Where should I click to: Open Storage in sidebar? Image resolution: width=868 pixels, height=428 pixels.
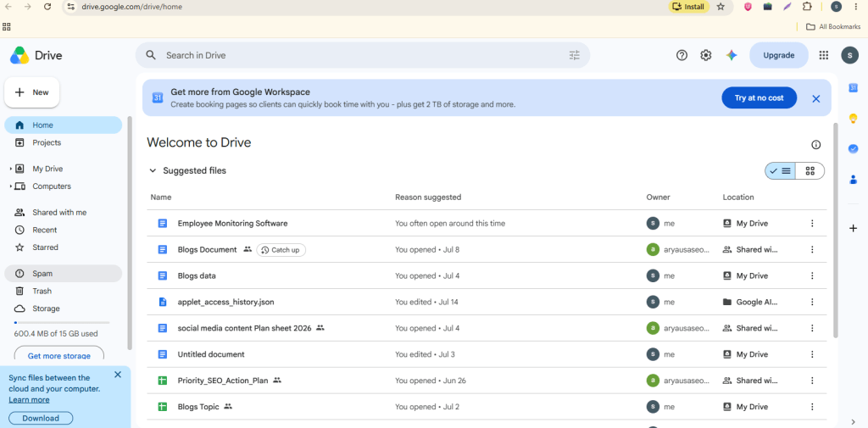pyautogui.click(x=63, y=308)
